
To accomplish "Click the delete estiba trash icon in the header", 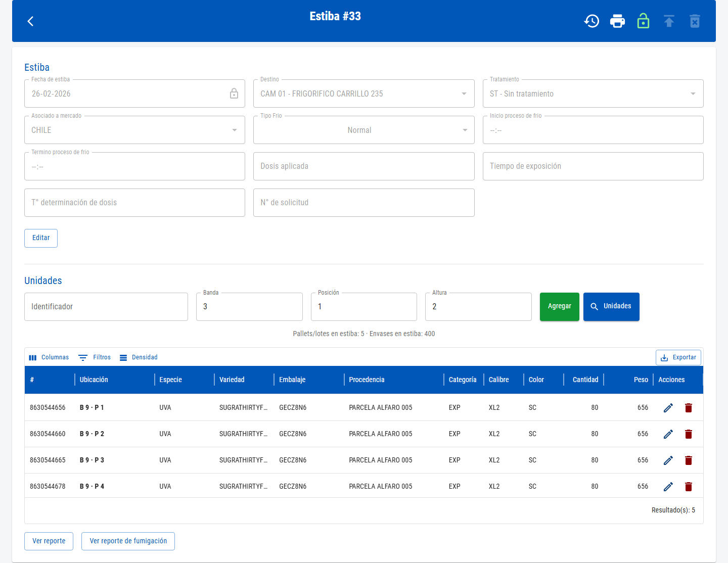I will (x=695, y=21).
